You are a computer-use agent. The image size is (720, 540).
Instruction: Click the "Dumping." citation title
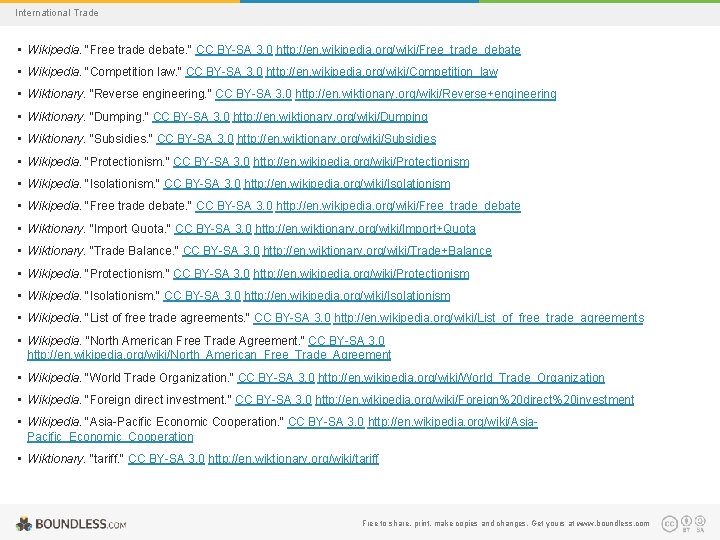[118, 117]
